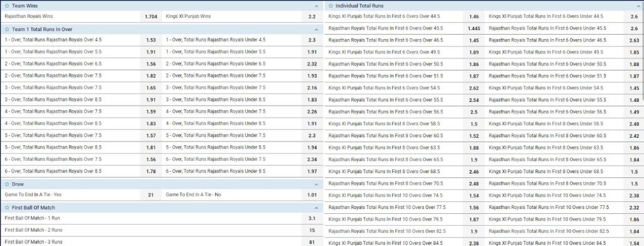
Task: Bet Rajasthan Royals First 8 Overs Under 70.5
Action: tap(634, 184)
